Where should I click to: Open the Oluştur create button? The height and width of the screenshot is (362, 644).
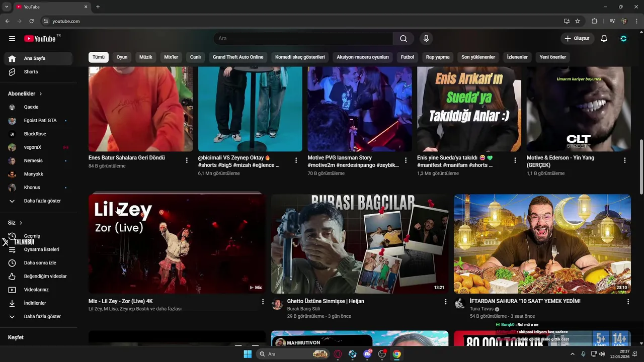(578, 39)
